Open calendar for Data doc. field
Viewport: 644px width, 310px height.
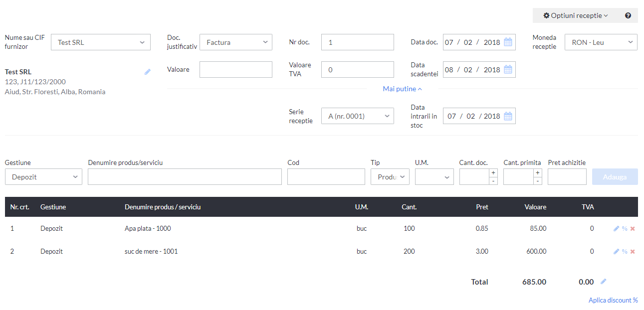pyautogui.click(x=508, y=42)
